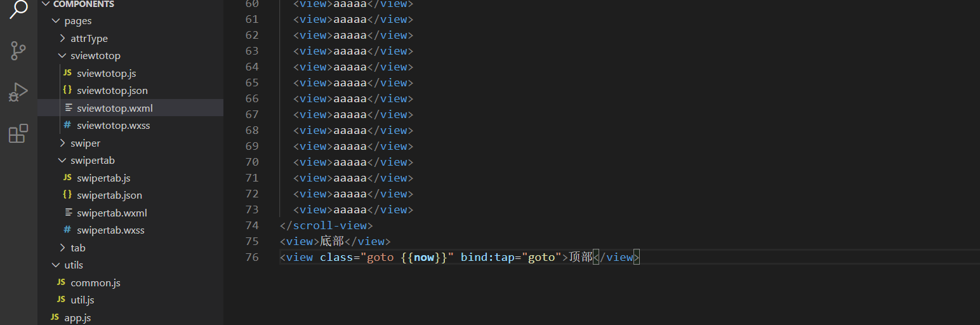This screenshot has width=980, height=325.
Task: Click hash icon beside swipertab.wxss
Action: pyautogui.click(x=67, y=230)
